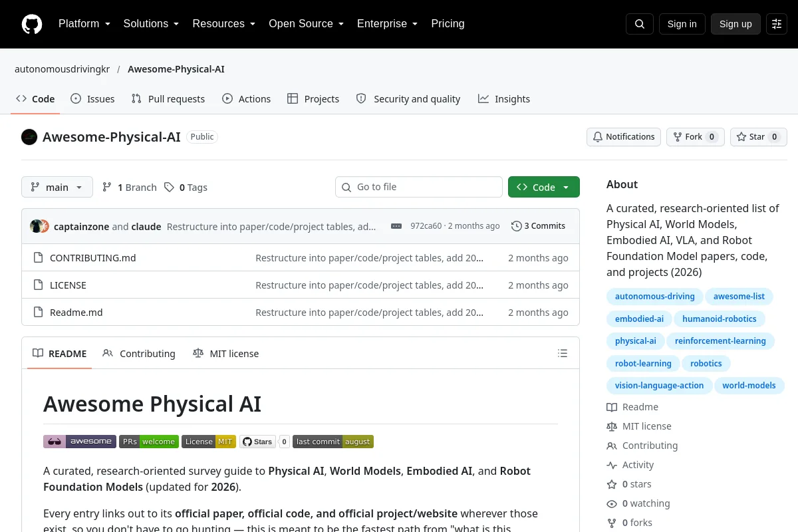Open the MIT license link in sidebar
The height and width of the screenshot is (532, 798).
point(639,426)
